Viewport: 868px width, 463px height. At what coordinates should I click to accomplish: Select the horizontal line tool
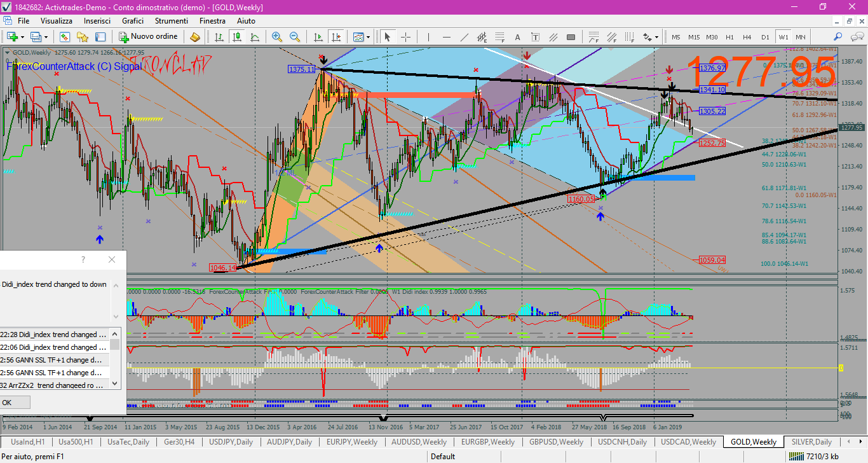click(x=447, y=36)
